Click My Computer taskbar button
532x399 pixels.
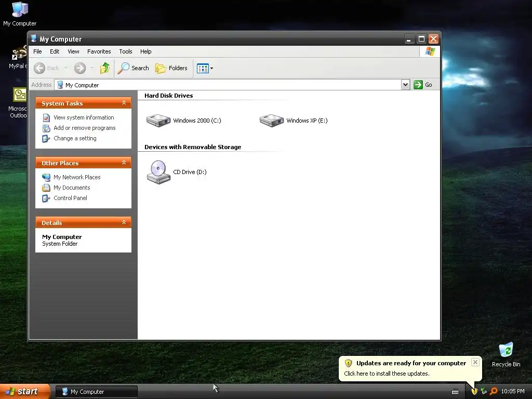[x=96, y=392]
